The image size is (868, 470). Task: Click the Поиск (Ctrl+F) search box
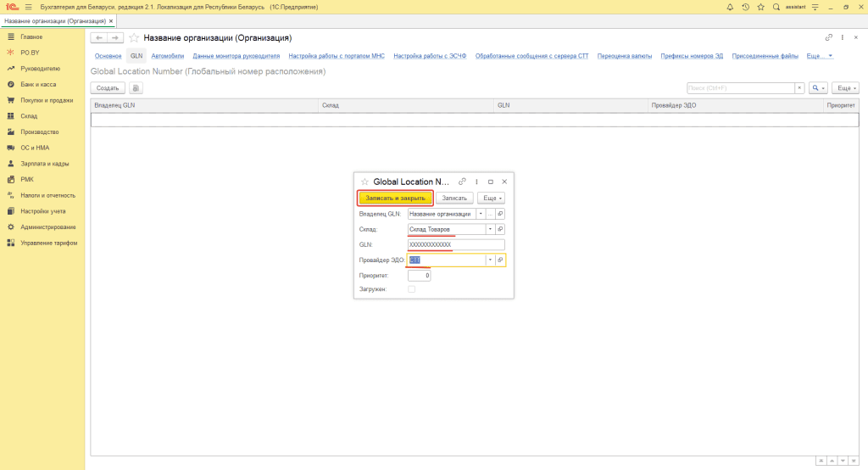(739, 88)
